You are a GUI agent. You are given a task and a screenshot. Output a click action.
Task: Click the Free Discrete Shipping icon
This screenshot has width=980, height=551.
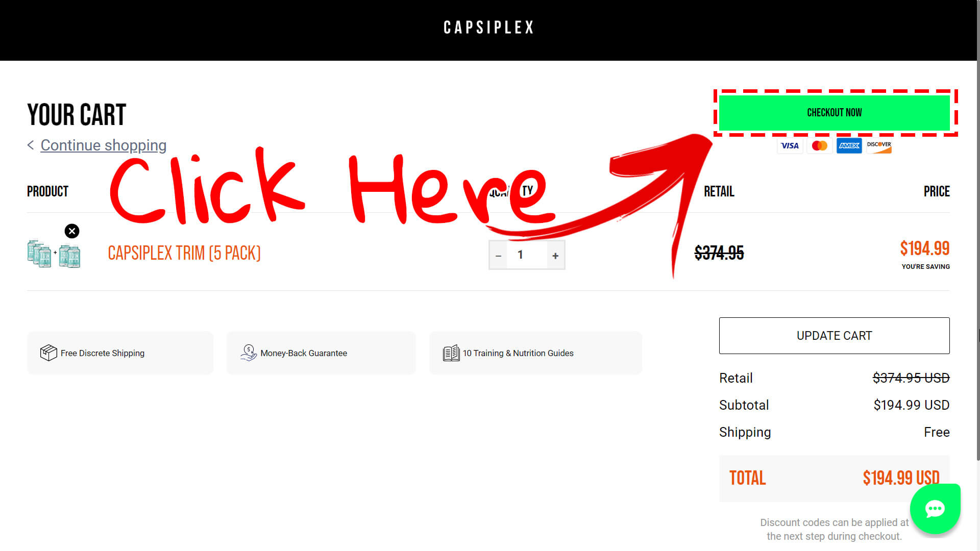(48, 353)
